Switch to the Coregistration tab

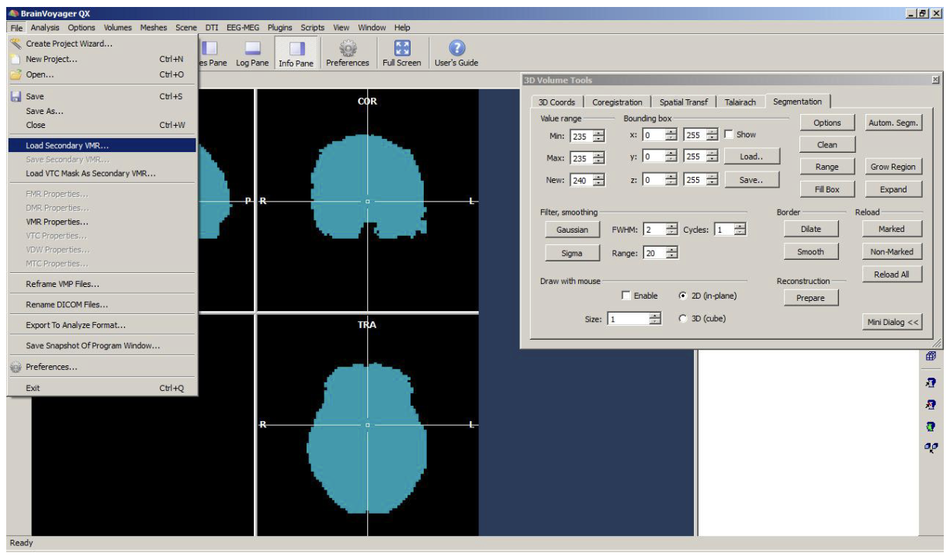[617, 102]
